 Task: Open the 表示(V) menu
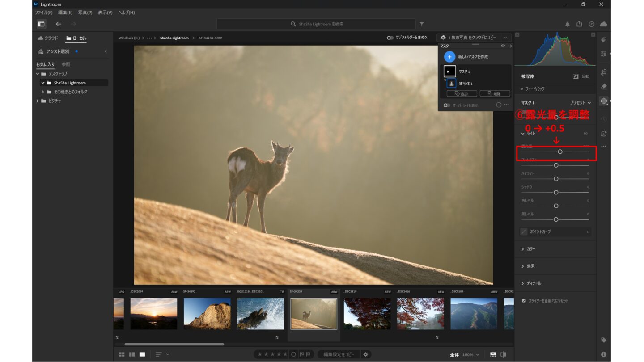pos(105,13)
